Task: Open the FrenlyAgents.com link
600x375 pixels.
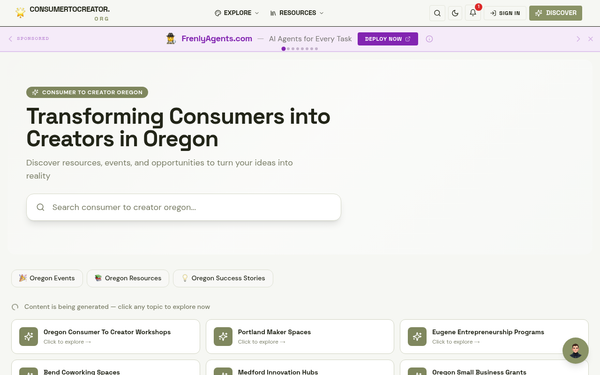Action: [217, 39]
